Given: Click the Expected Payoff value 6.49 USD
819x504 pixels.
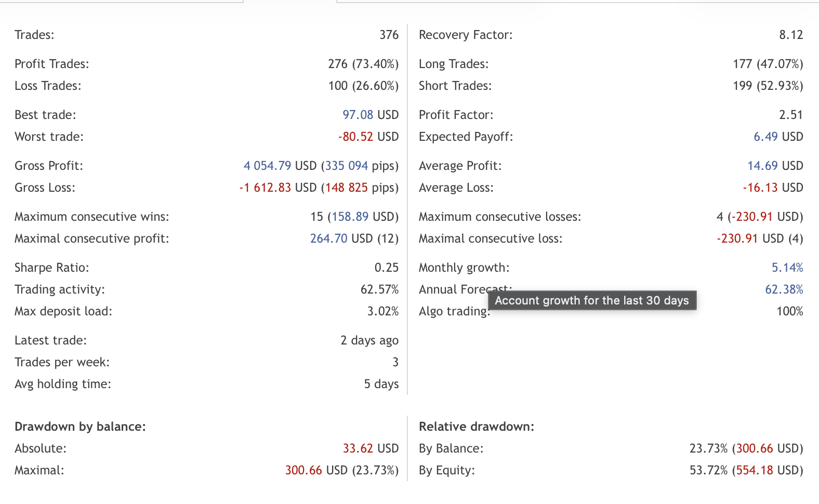Looking at the screenshot, I should pos(766,136).
